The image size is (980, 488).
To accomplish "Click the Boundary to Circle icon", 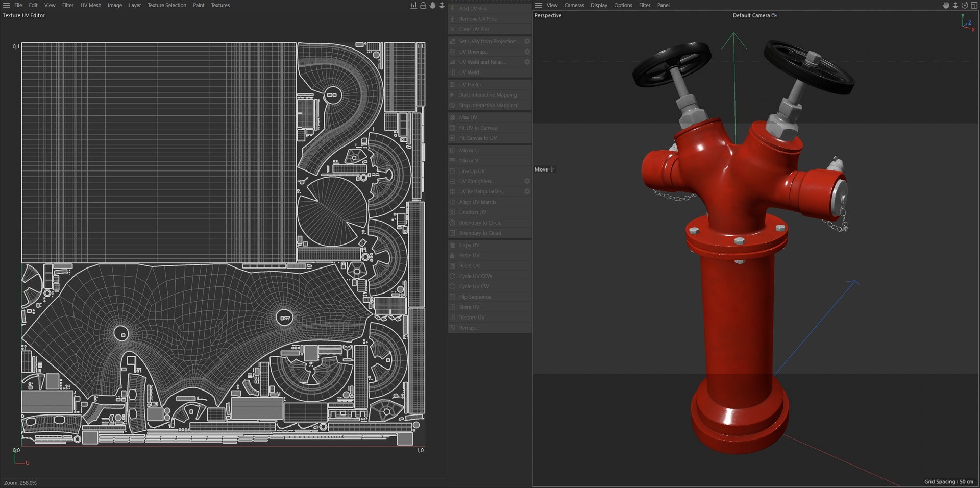I will pos(452,223).
